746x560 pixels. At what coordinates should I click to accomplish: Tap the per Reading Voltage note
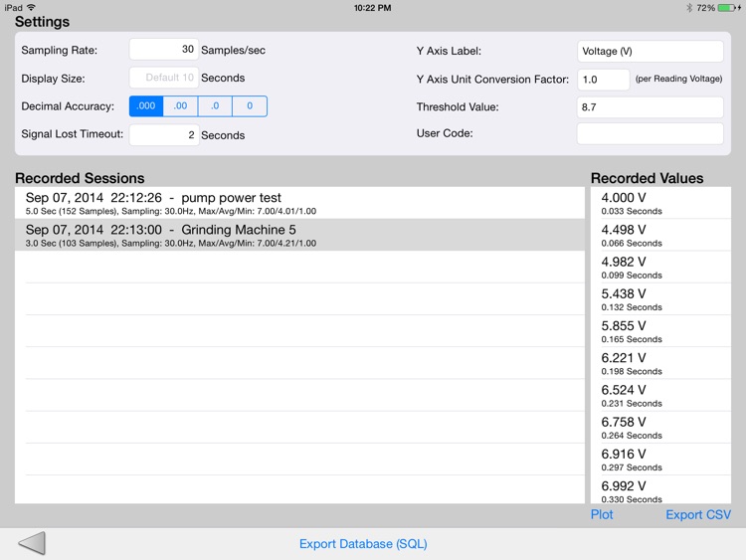pos(679,79)
